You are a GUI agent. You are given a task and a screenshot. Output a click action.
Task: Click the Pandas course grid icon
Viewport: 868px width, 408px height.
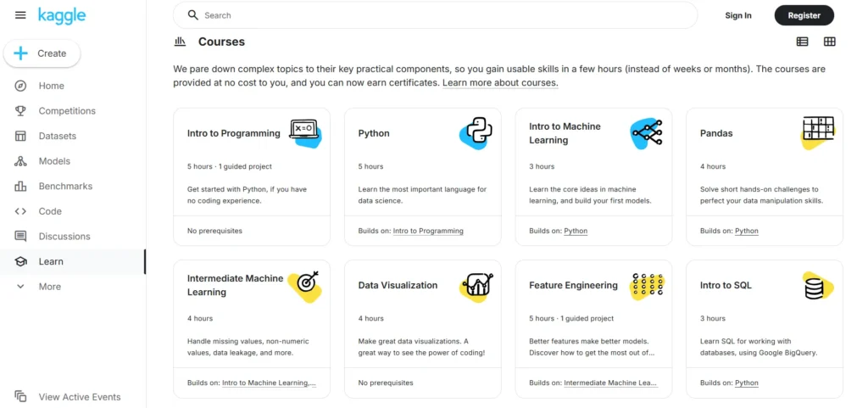point(818,132)
